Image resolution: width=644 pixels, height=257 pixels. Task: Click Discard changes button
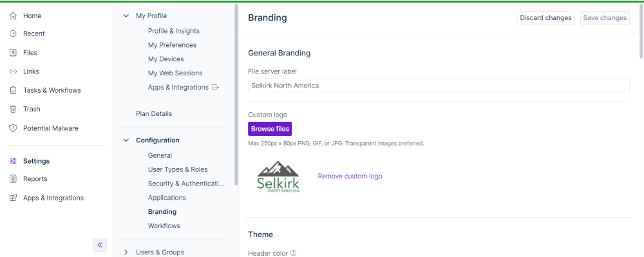tap(545, 18)
